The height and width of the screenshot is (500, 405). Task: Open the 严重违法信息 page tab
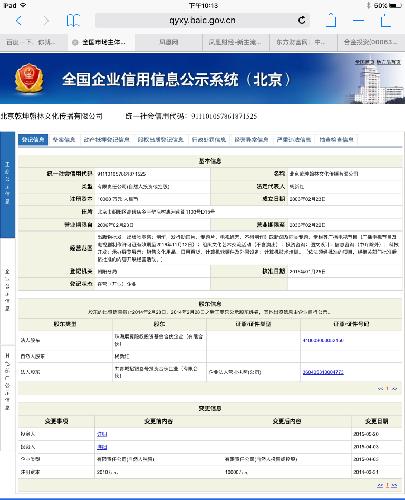[294, 140]
